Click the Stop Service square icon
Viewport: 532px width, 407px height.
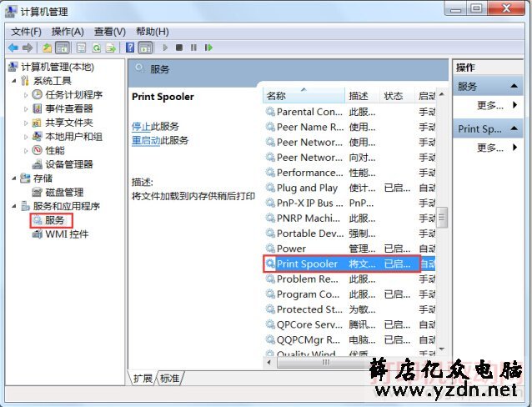click(179, 48)
